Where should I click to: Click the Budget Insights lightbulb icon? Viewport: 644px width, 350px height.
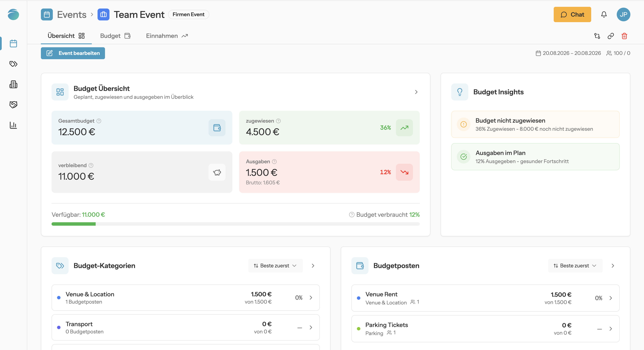(460, 92)
